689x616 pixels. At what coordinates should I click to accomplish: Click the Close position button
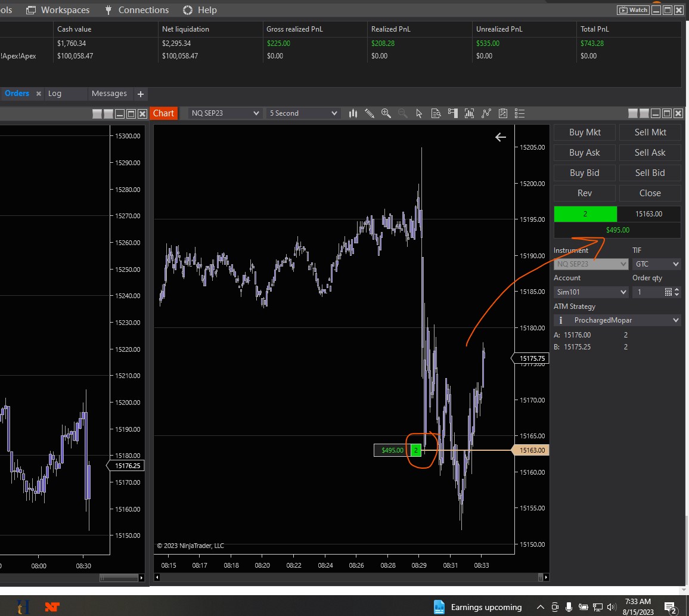point(650,193)
